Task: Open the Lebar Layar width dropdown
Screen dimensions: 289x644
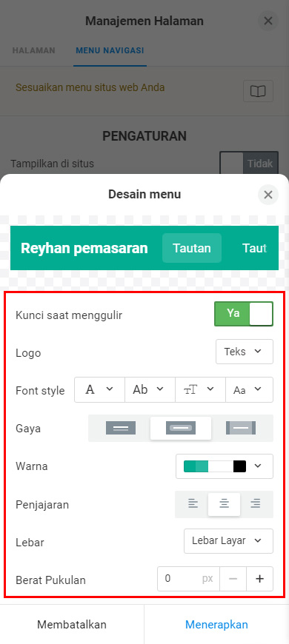Action: coord(228,541)
